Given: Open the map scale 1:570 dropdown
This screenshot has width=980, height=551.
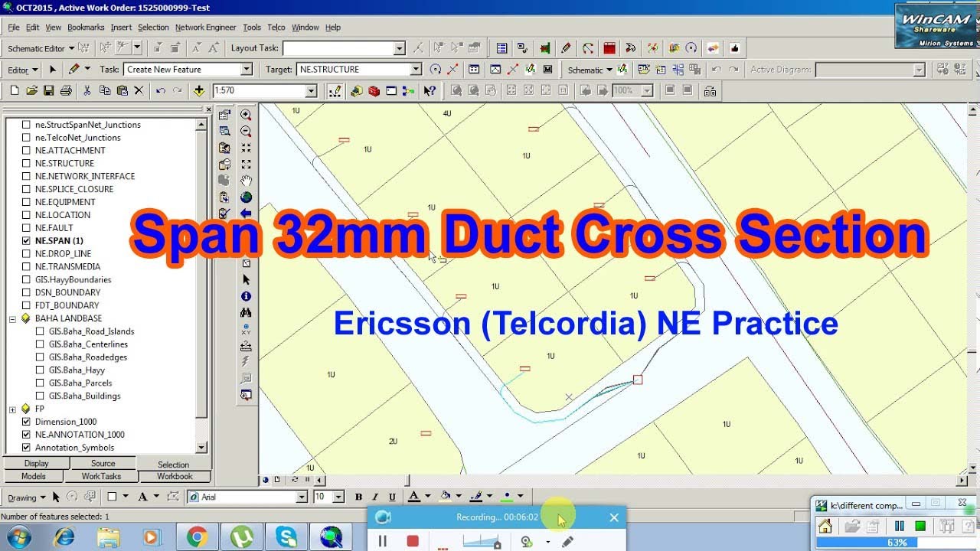Looking at the screenshot, I should tap(311, 90).
